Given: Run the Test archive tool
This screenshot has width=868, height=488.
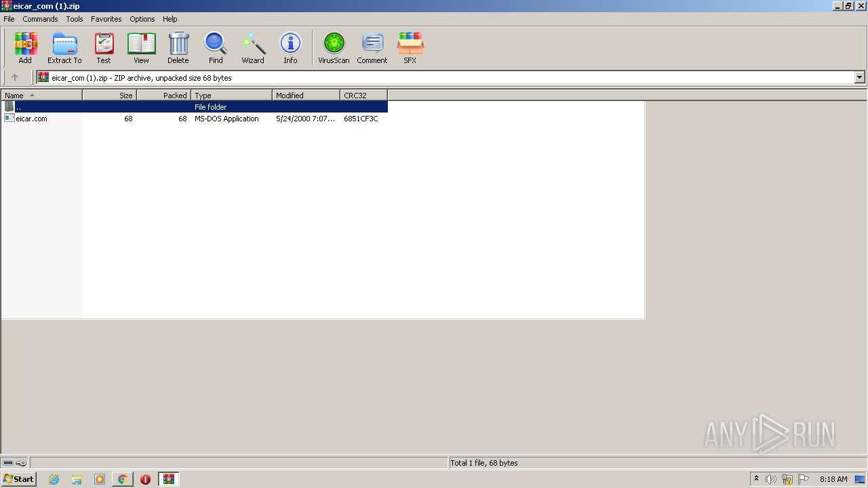Looking at the screenshot, I should pos(104,48).
